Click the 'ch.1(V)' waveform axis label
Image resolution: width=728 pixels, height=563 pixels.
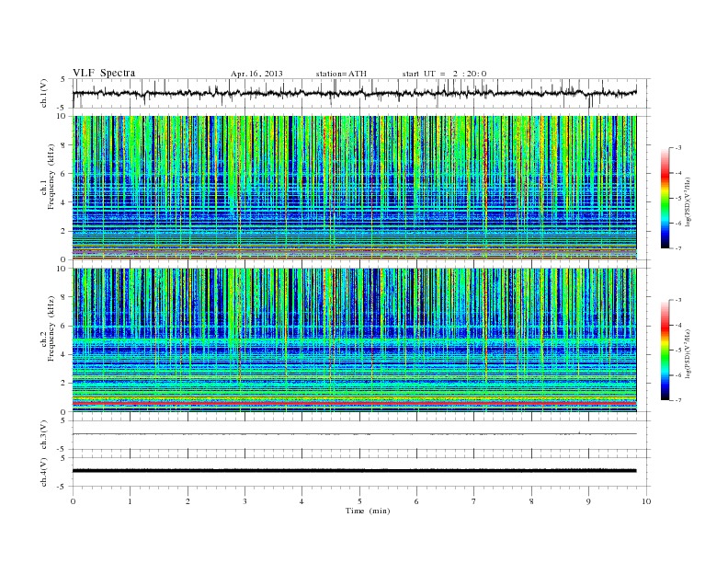pyautogui.click(x=44, y=93)
